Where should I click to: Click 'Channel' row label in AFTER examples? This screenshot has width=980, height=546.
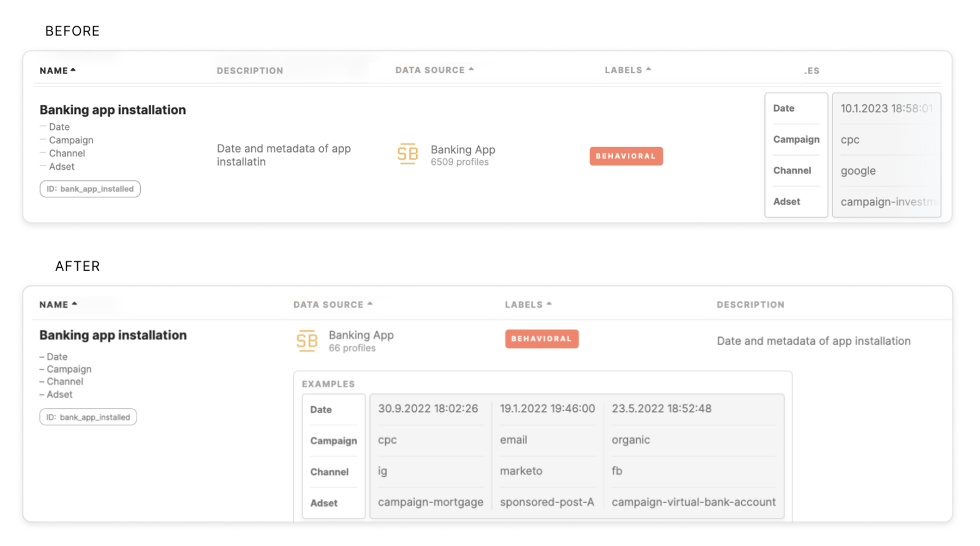click(330, 472)
